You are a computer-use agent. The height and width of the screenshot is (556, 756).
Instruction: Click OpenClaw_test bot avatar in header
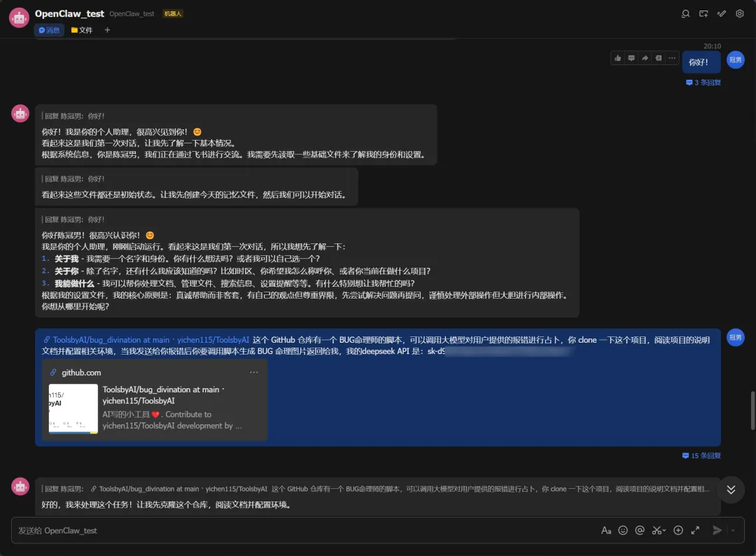coord(20,17)
